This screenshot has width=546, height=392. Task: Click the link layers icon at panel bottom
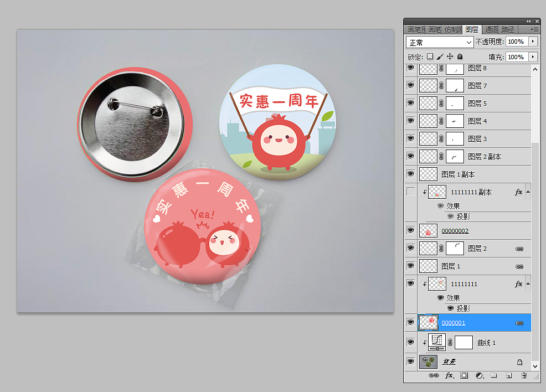[434, 375]
